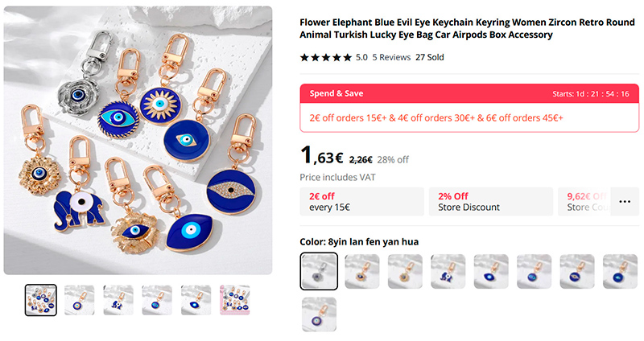644x341 pixels.
Task: Click the main keychain product image
Action: pos(138,140)
